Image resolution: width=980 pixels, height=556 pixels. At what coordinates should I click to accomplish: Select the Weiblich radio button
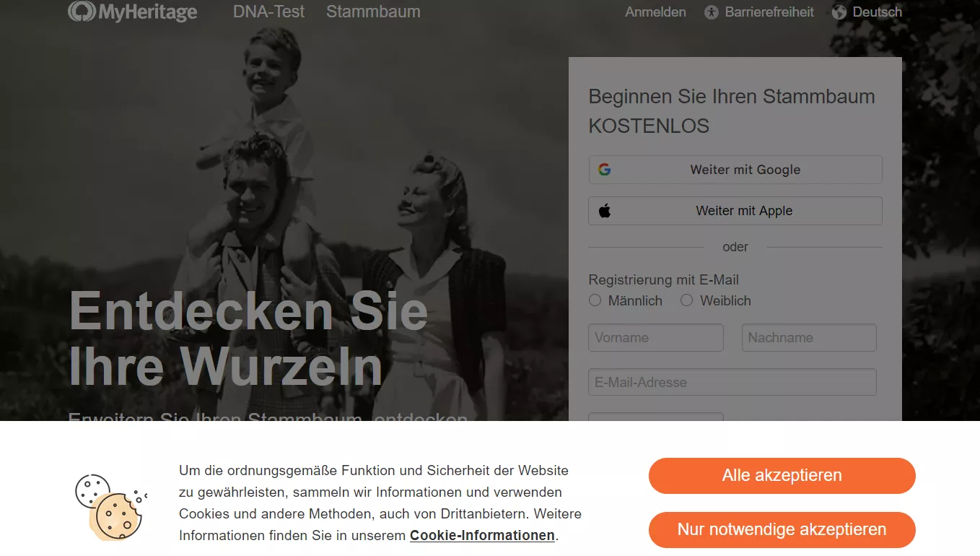(x=686, y=300)
